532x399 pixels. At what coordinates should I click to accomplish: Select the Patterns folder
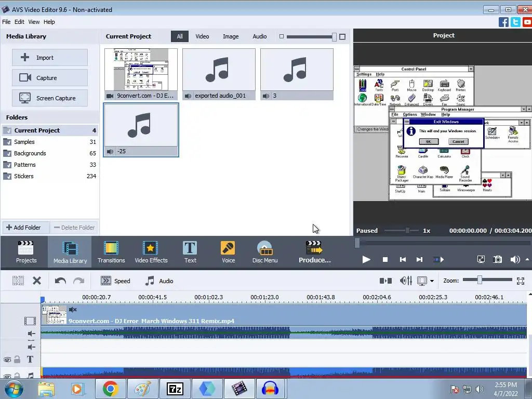coord(50,165)
